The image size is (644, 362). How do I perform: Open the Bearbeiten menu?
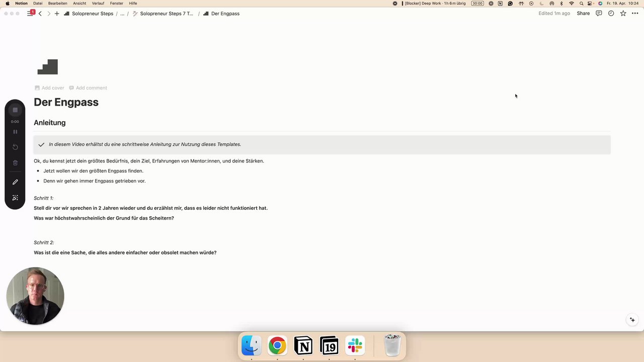(58, 3)
